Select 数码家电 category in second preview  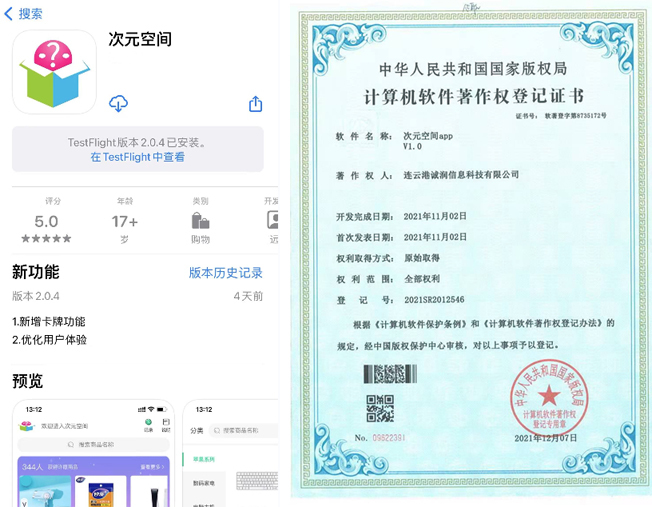pyautogui.click(x=204, y=483)
